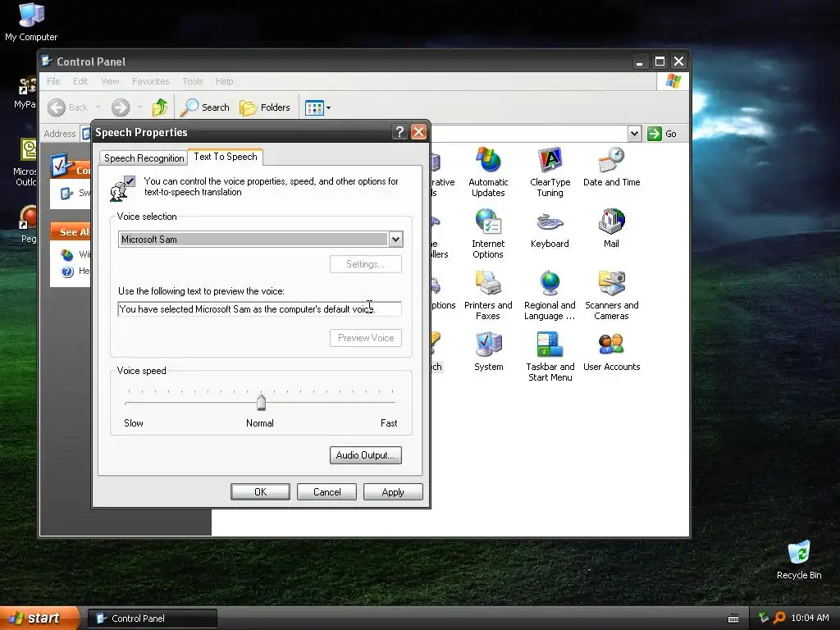Open Mail applet icon
The height and width of the screenshot is (630, 840).
[x=611, y=230]
